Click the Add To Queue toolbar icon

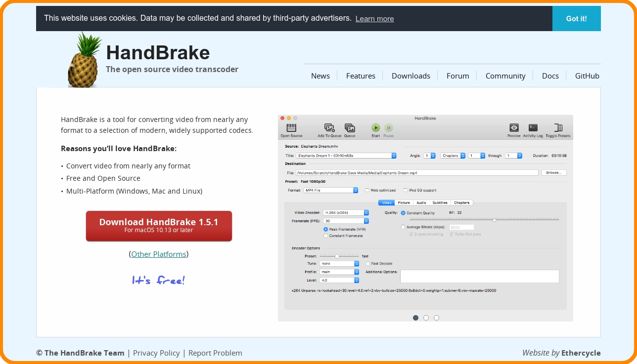pos(329,128)
